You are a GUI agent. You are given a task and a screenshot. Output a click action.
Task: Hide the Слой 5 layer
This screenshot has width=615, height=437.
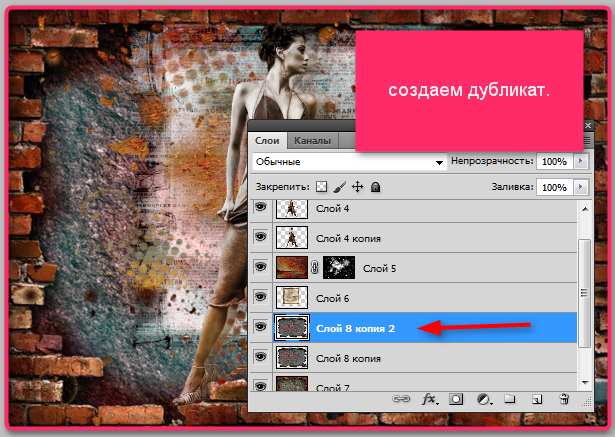click(x=260, y=267)
